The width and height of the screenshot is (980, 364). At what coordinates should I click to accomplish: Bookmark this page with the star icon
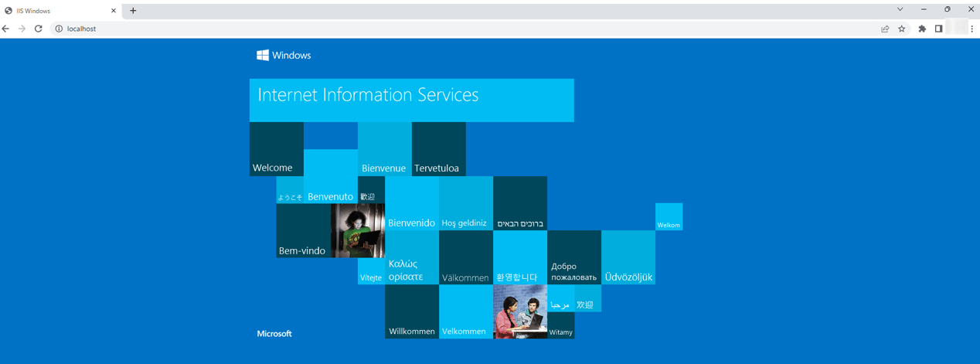point(901,29)
